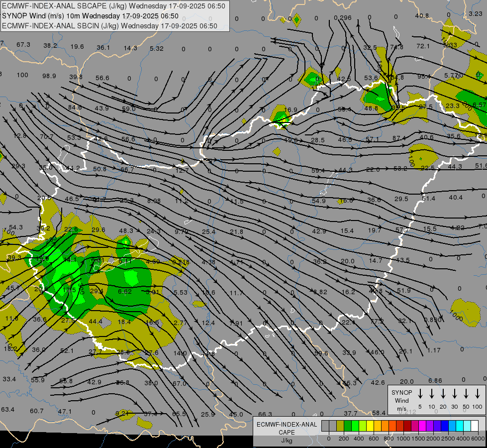Click the 67.0 value on the map
Viewport: 487px width, 448px height.
pyautogui.click(x=179, y=383)
